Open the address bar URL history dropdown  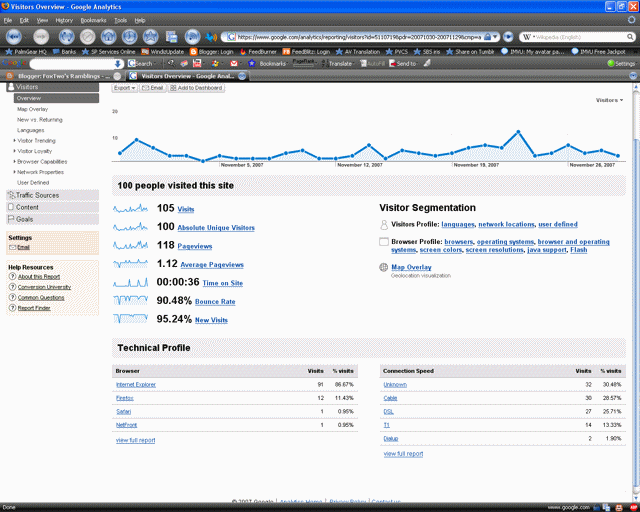tap(495, 37)
